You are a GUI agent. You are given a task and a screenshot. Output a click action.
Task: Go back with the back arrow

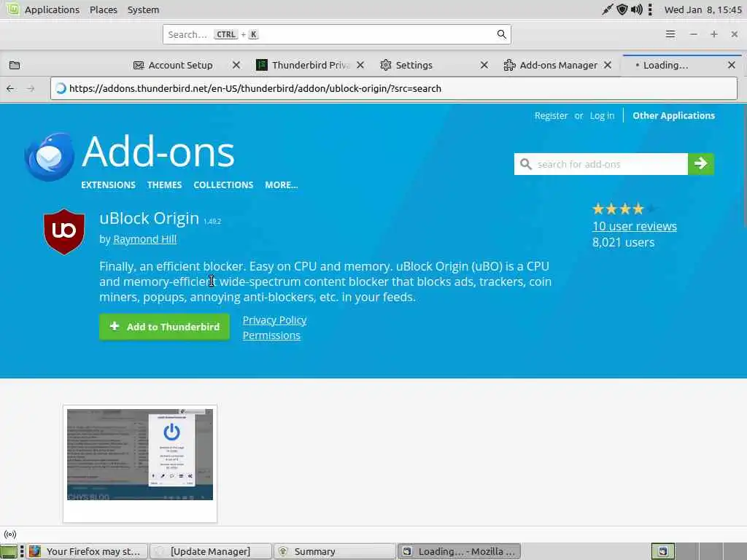click(10, 88)
